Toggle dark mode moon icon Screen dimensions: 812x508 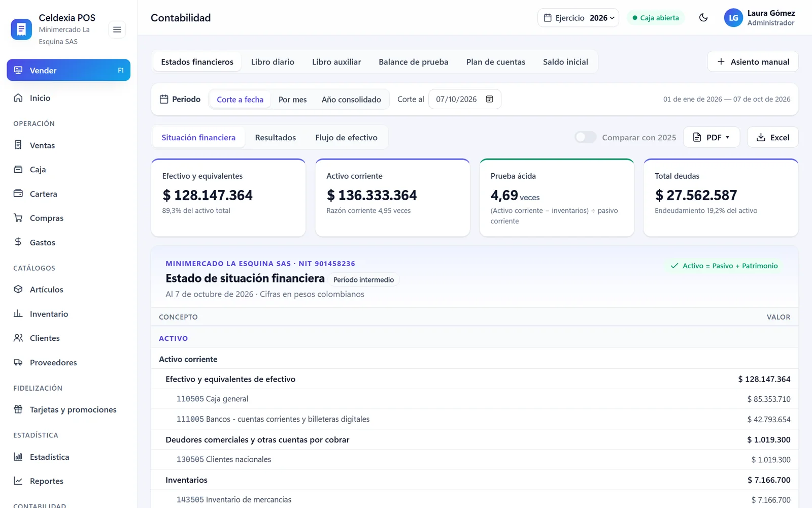[703, 18]
